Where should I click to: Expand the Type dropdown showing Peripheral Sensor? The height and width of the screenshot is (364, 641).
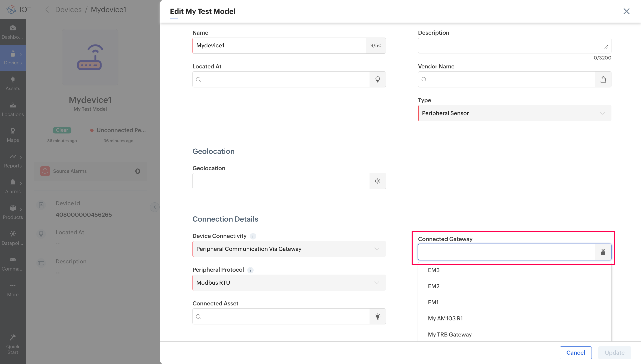[x=514, y=113]
